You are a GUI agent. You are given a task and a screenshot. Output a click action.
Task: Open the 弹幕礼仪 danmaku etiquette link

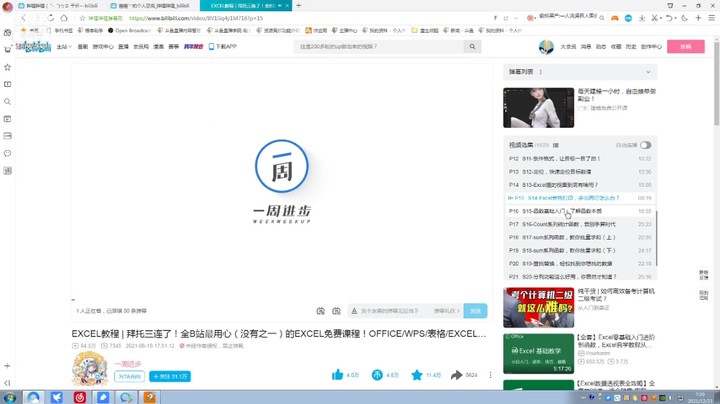446,311
